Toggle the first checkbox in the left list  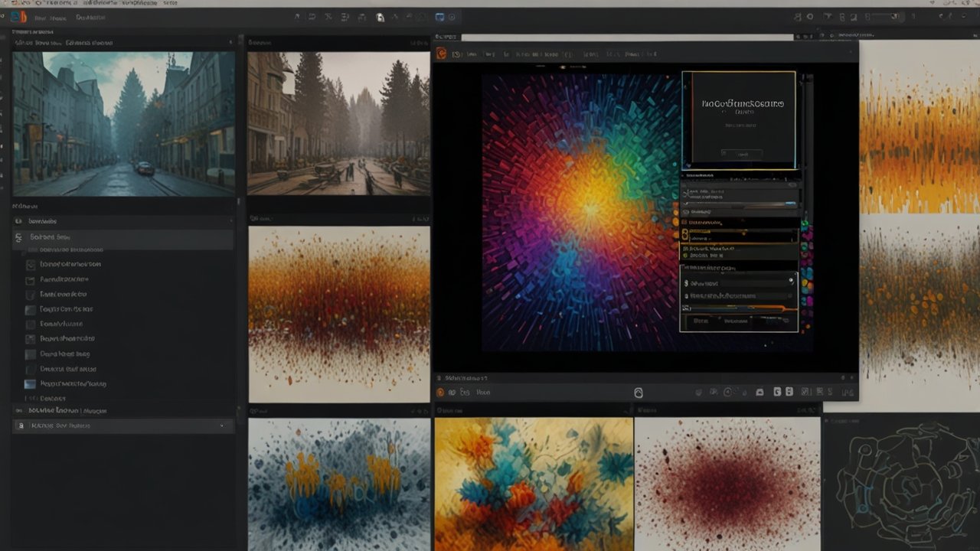pyautogui.click(x=31, y=265)
